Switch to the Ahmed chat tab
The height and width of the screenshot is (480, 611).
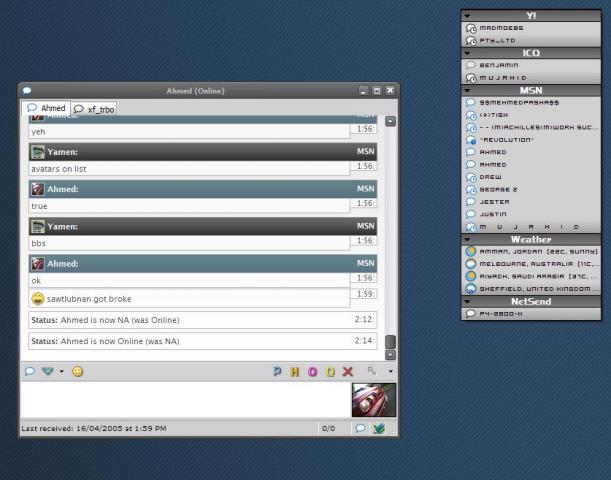(x=46, y=108)
